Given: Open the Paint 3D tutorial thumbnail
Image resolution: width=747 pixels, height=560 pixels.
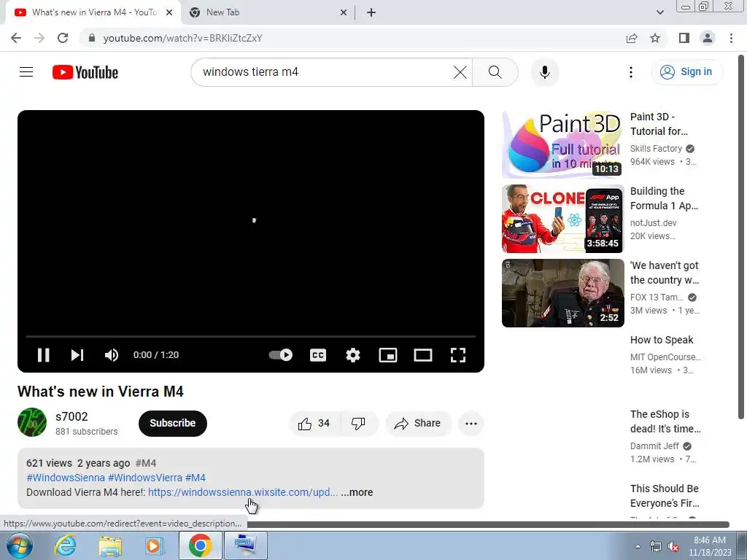Looking at the screenshot, I should point(562,144).
